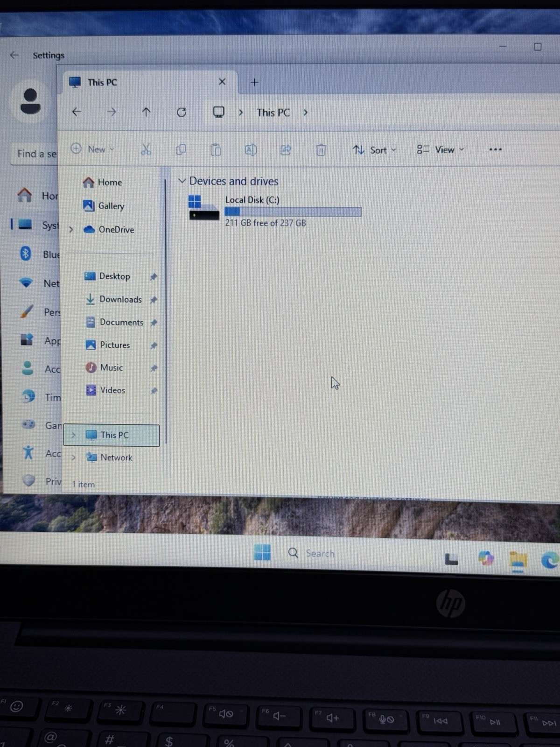Open Home in navigation pane
Viewport: 560px width, 747px height.
coord(103,182)
